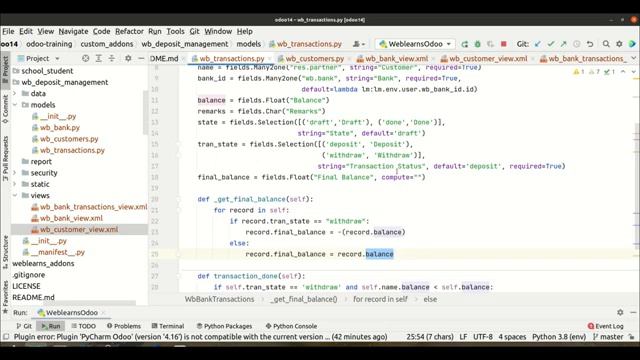
Task: Click the models breadcrumb in navigation bar
Action: (x=249, y=44)
